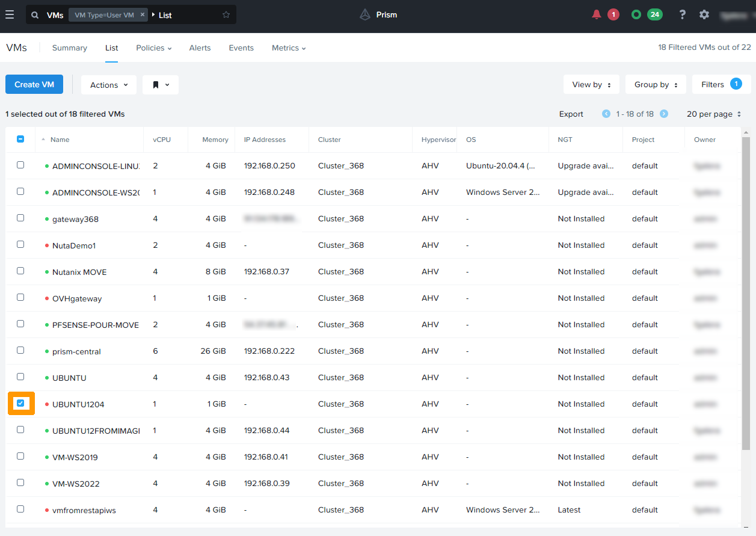The width and height of the screenshot is (756, 536).
Task: Open the help question mark menu
Action: click(x=682, y=14)
